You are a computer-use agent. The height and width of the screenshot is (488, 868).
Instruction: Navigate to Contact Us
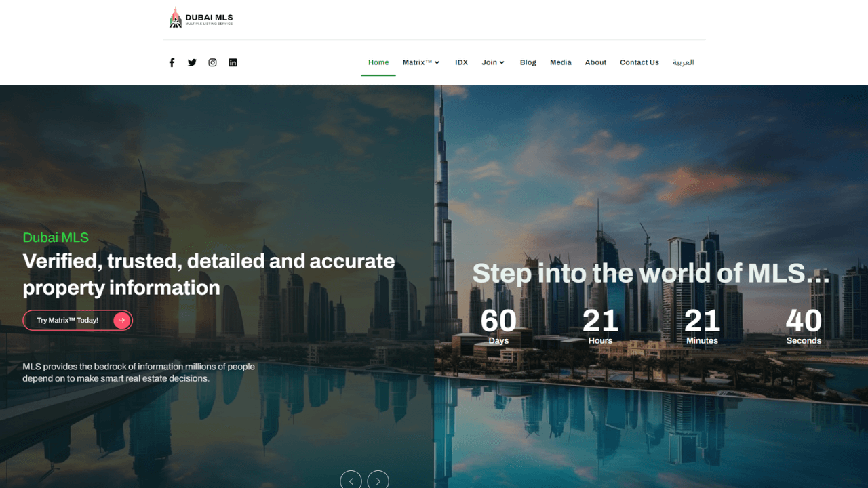639,62
